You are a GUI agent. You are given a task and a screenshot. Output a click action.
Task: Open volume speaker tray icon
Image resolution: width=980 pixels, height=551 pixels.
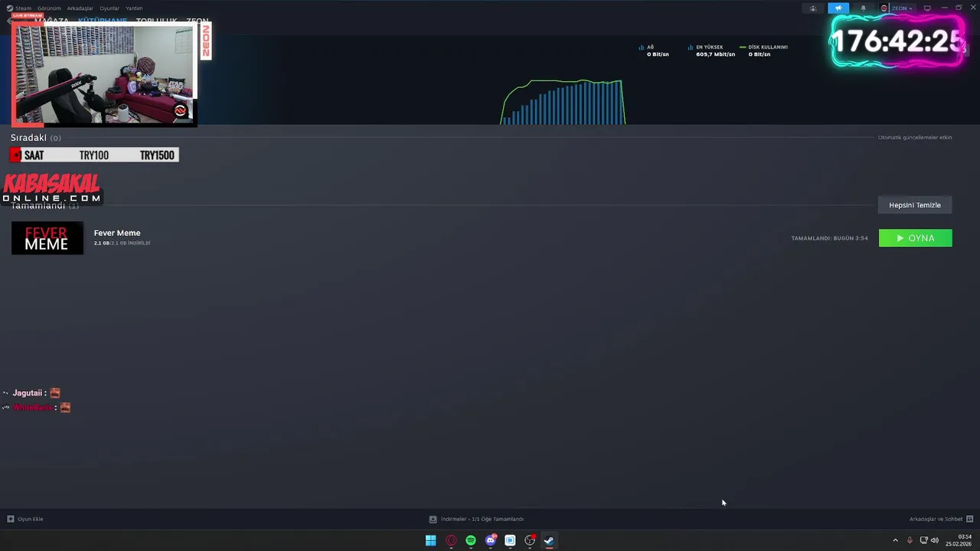point(935,540)
